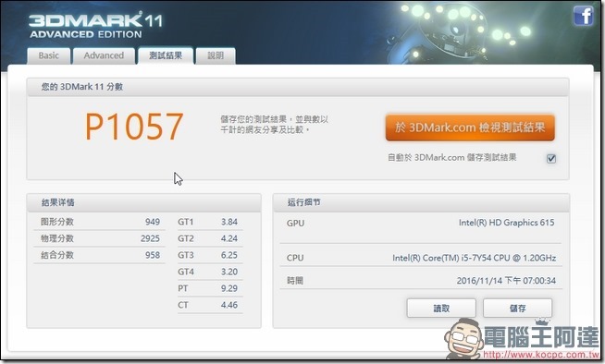Open the Advanced tab
The image size is (605, 364).
pyautogui.click(x=104, y=55)
